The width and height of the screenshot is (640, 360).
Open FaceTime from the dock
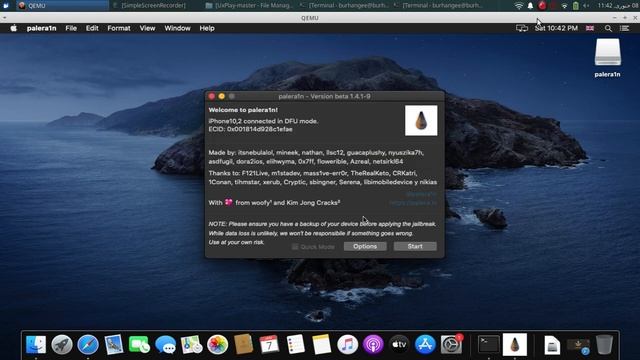coord(140,344)
